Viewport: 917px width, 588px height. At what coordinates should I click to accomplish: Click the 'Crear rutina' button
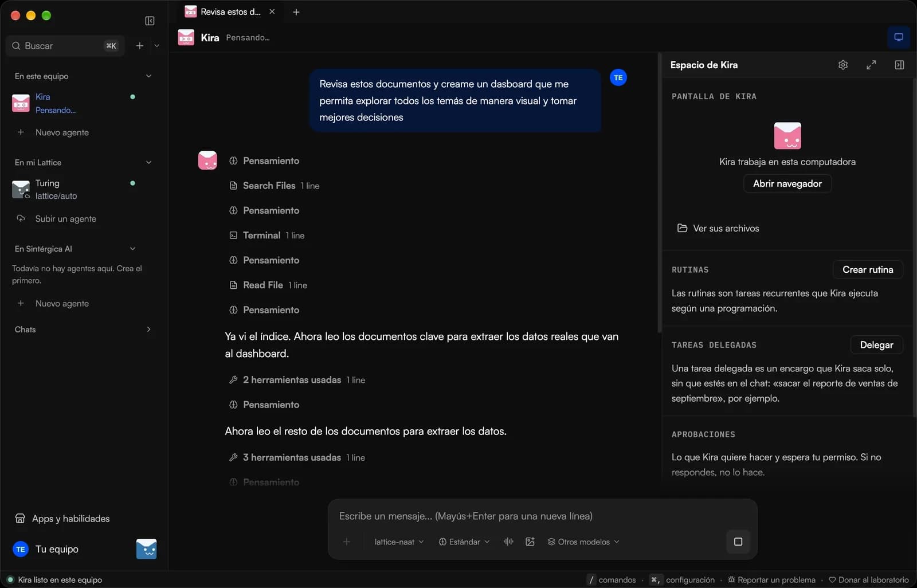pyautogui.click(x=868, y=269)
